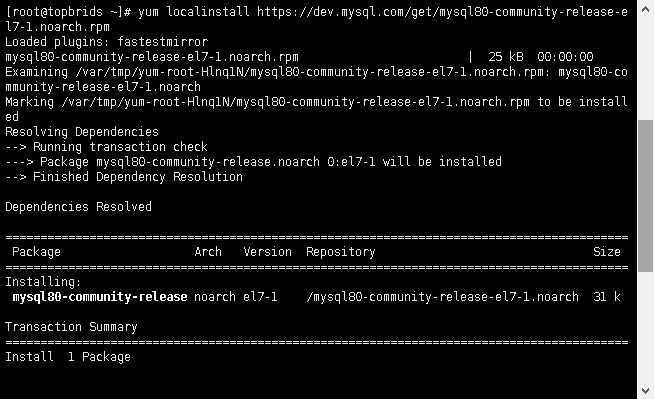Click the 'Arch' column header

click(x=208, y=252)
